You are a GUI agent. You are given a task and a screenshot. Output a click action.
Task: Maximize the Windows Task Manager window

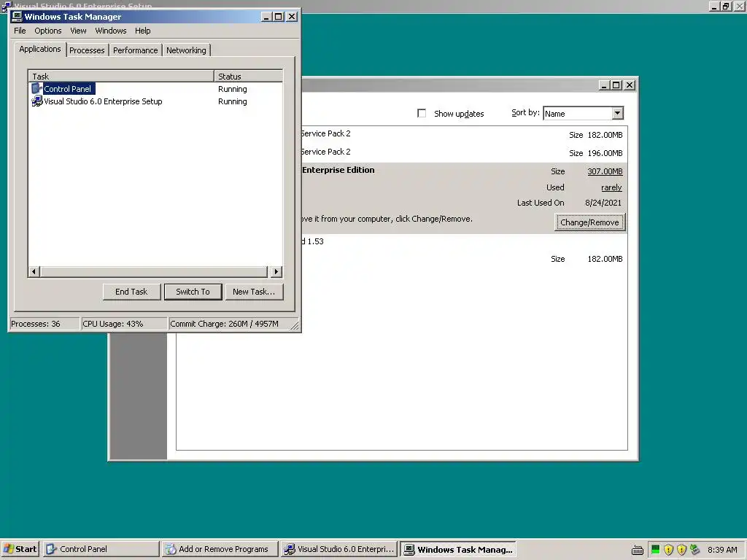click(x=279, y=17)
